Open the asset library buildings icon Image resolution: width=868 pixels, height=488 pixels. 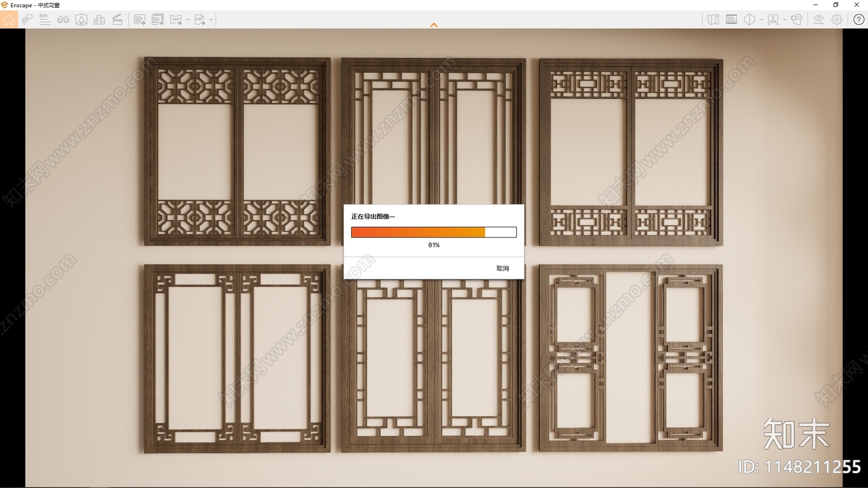(x=99, y=20)
